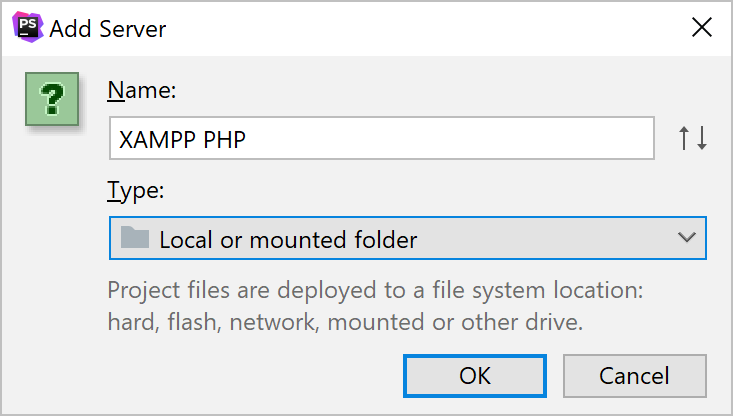Click the 'hard, flash, network' description line
733x416 pixels.
click(344, 322)
